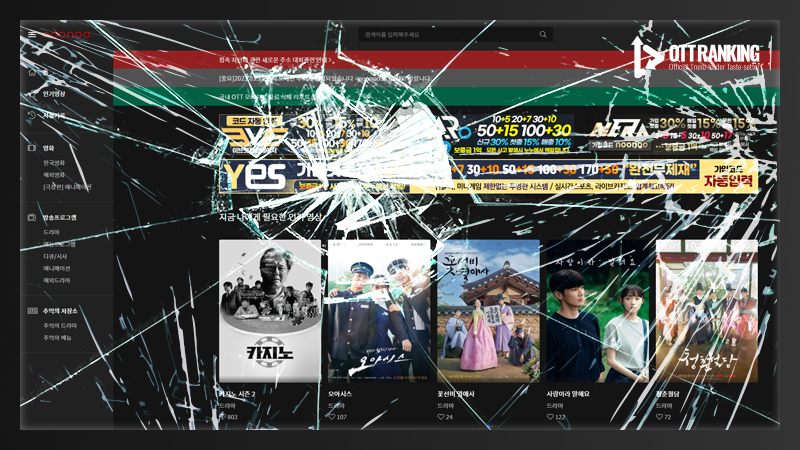800x450 pixels.
Task: Open 드라마 under 방송프로그램
Action: 52,232
